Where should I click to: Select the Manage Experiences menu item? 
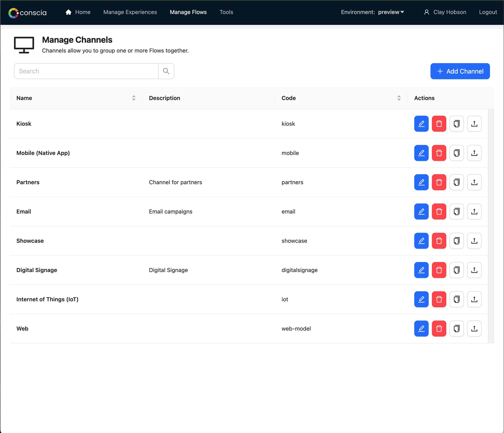[x=130, y=12]
